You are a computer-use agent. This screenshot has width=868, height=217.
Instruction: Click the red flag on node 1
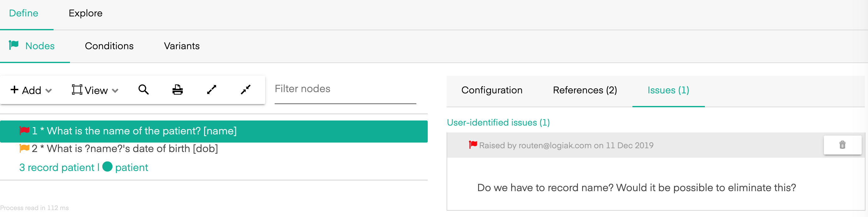pyautogui.click(x=24, y=131)
